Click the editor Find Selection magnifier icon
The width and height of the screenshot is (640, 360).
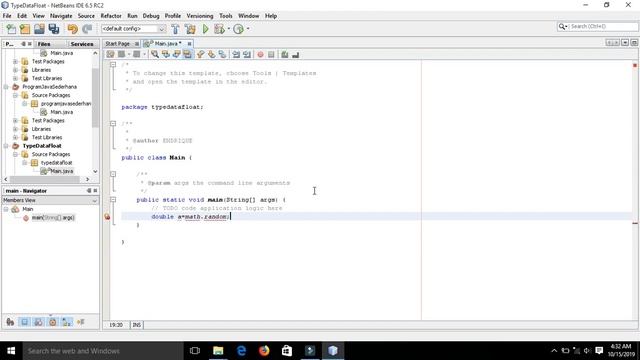[x=155, y=54]
